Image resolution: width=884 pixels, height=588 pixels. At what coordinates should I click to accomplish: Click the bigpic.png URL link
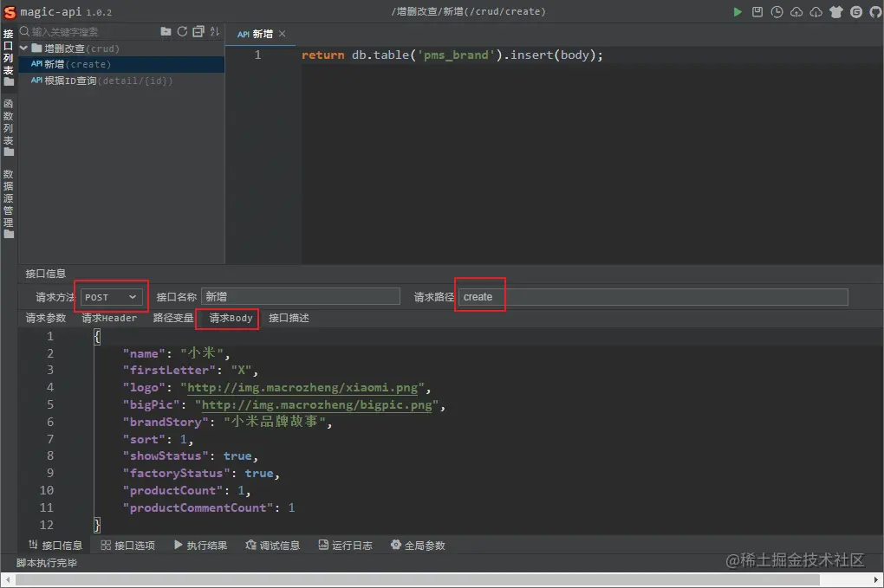(x=317, y=405)
